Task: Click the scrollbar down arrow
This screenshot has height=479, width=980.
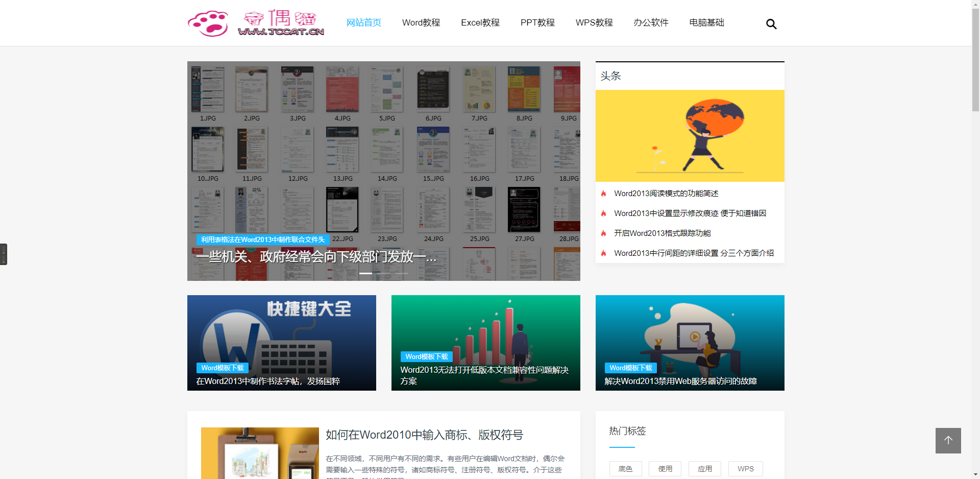Action: pyautogui.click(x=975, y=475)
